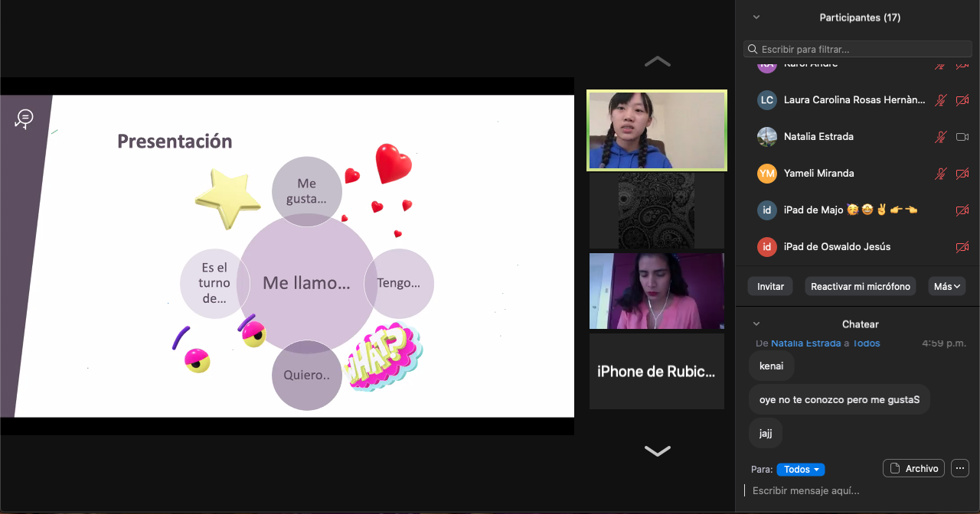Screen dimensions: 980x514
Task: Click Reactivar mi micrófono button
Action: click(861, 286)
